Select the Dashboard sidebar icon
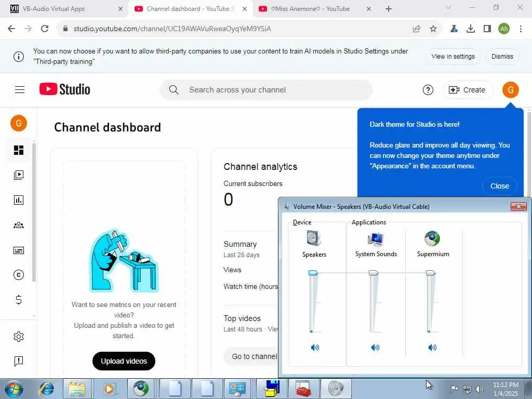532x399 pixels. pyautogui.click(x=19, y=150)
